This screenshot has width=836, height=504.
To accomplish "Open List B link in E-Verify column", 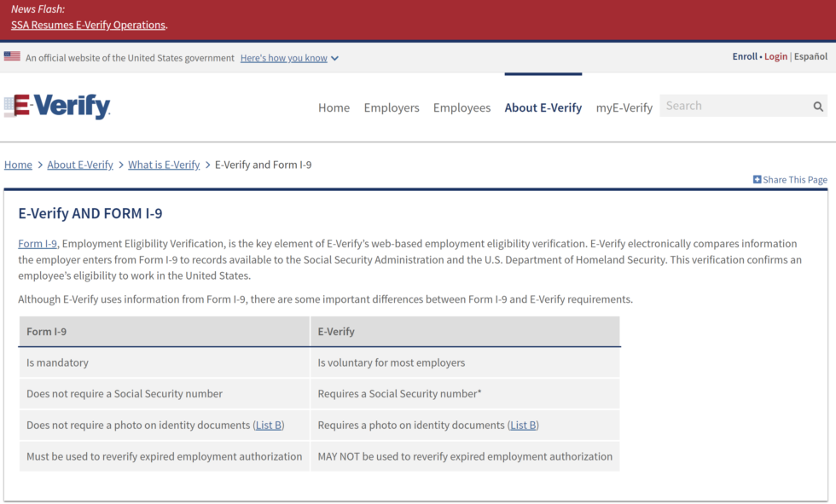I will click(x=523, y=426).
